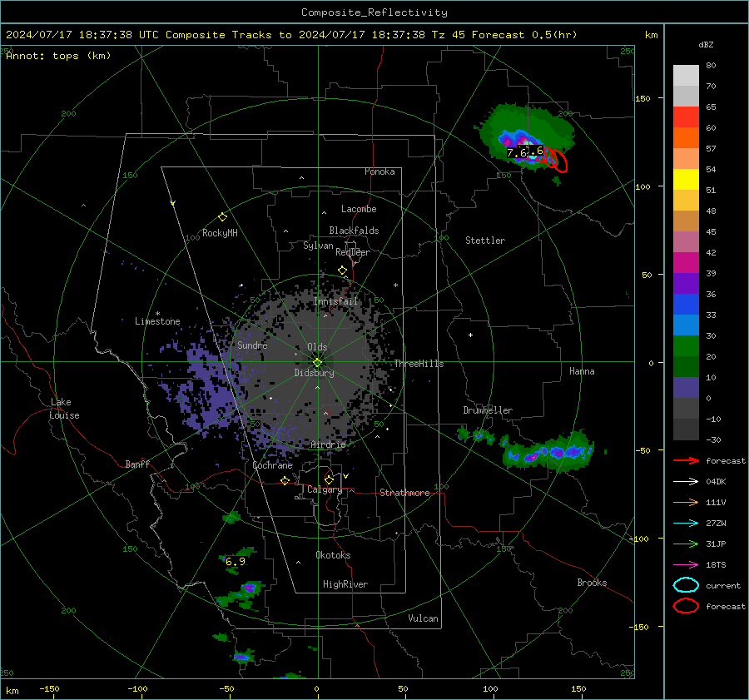Click the Calgary city label
749x700 pixels.
pyautogui.click(x=325, y=489)
